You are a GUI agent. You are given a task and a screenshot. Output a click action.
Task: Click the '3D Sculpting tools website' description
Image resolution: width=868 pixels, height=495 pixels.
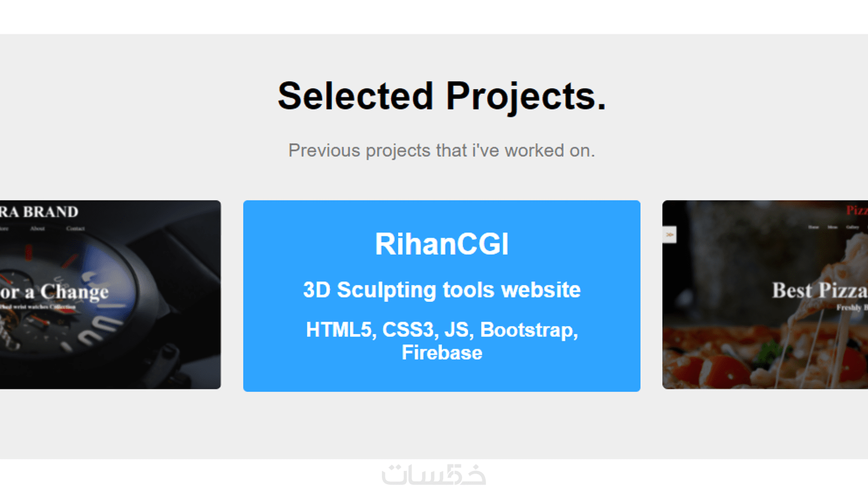[x=442, y=290]
